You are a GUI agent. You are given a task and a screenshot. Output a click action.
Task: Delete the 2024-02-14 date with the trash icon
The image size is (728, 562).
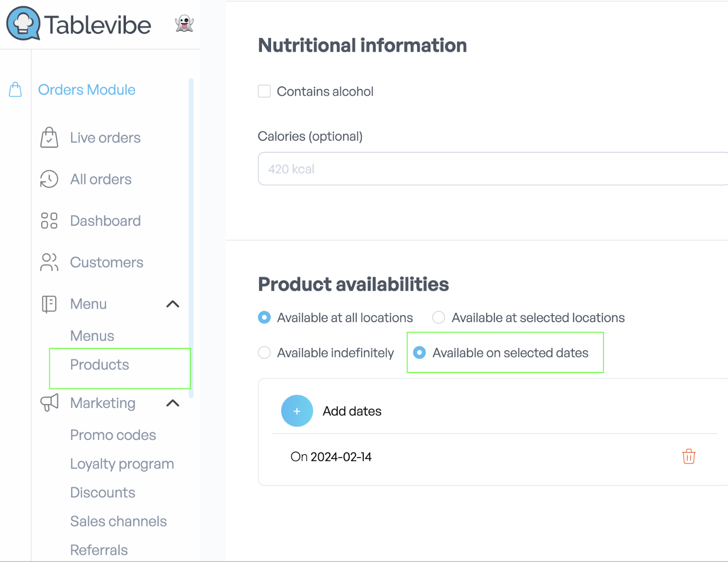click(x=689, y=457)
